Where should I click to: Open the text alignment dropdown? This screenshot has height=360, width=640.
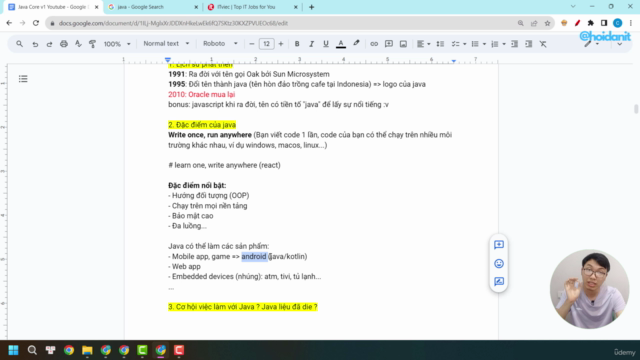coord(423,44)
